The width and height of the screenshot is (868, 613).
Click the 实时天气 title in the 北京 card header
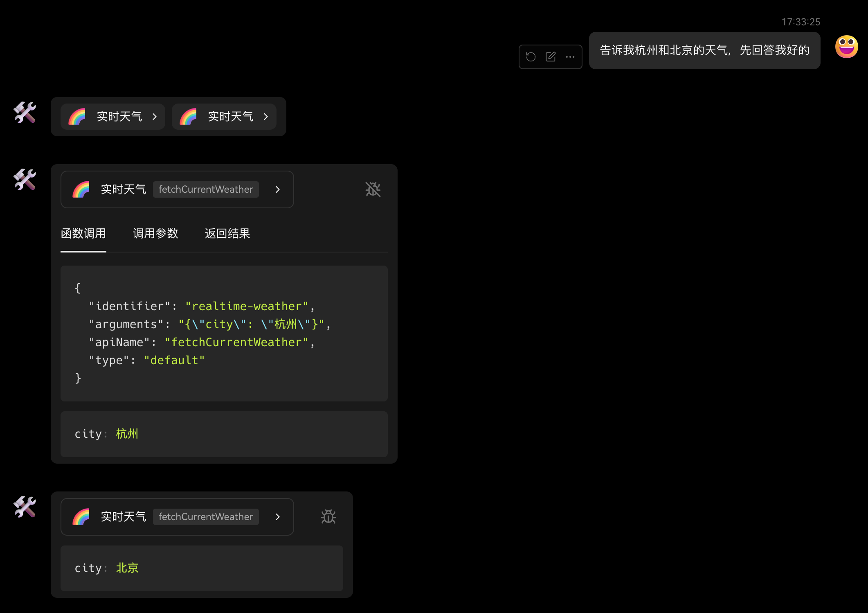pyautogui.click(x=124, y=517)
